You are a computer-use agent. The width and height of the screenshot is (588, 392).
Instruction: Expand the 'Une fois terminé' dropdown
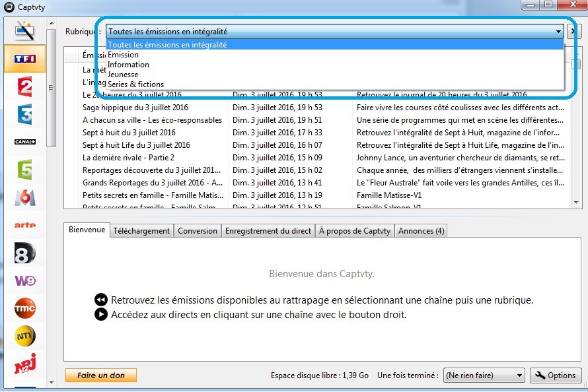click(x=484, y=375)
